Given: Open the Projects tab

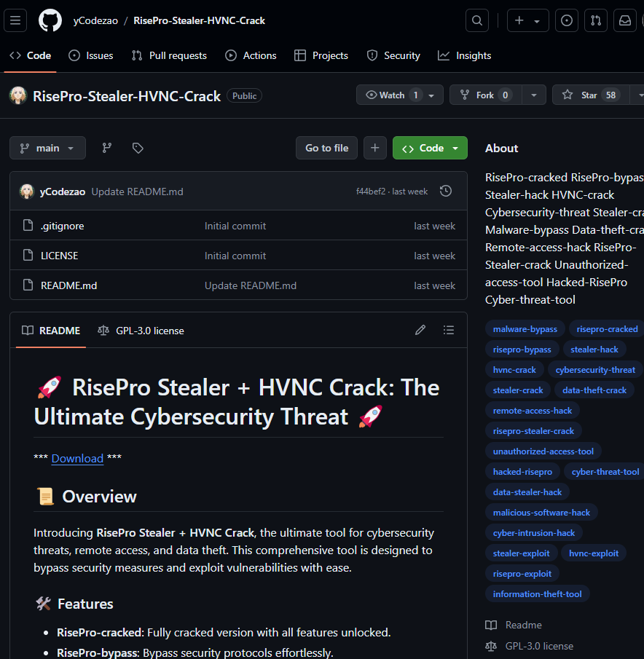Looking at the screenshot, I should [x=321, y=55].
